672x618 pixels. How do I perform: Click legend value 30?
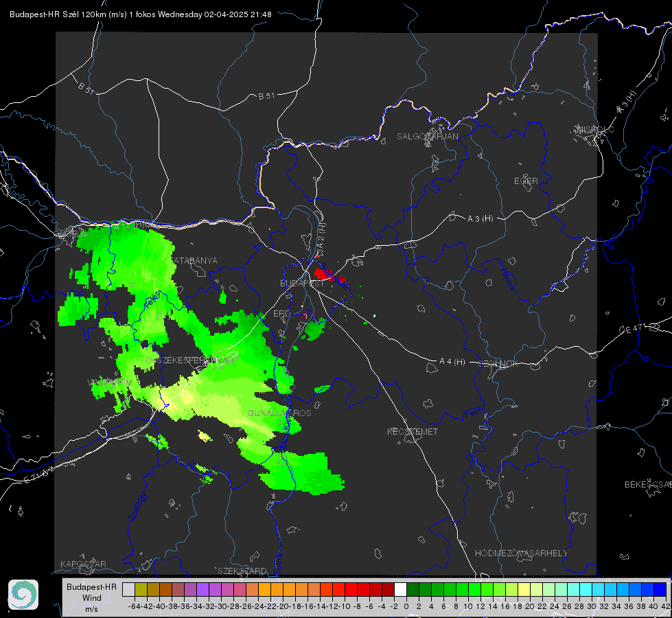(x=592, y=606)
